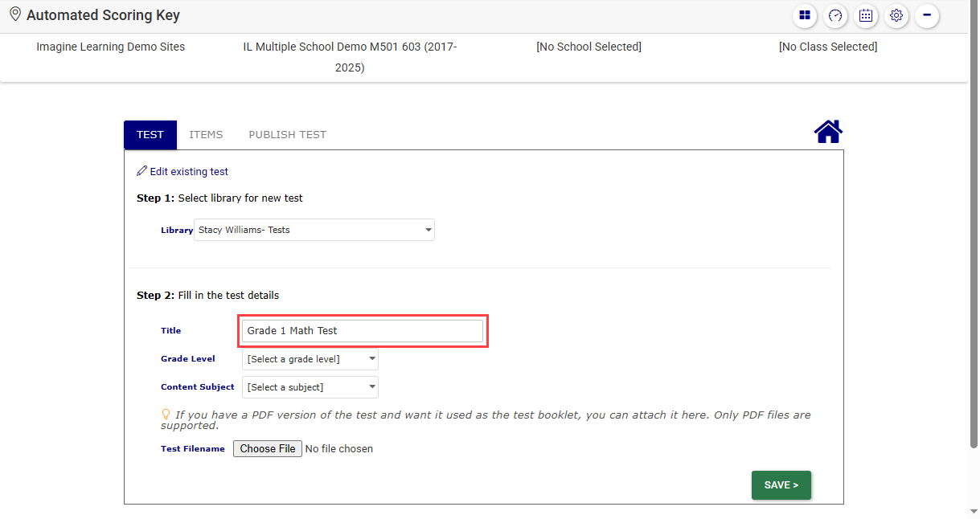Open settings gear icon
This screenshot has width=980, height=519.
(896, 15)
